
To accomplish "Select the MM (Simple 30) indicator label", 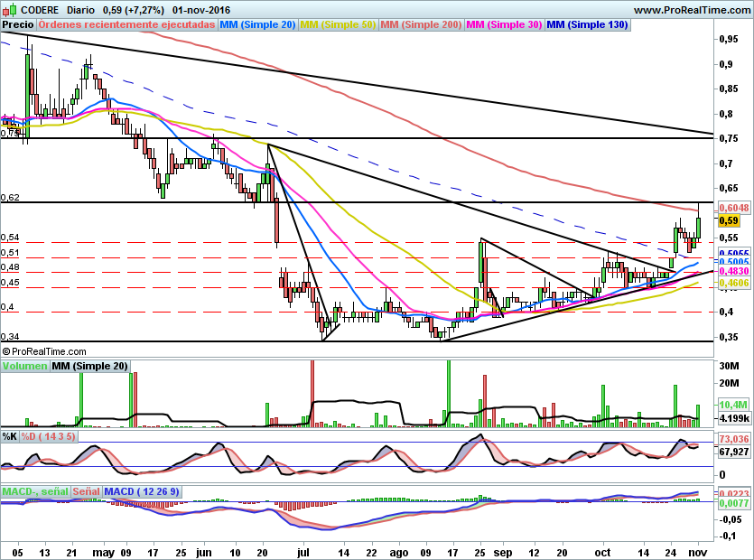I will tap(504, 24).
